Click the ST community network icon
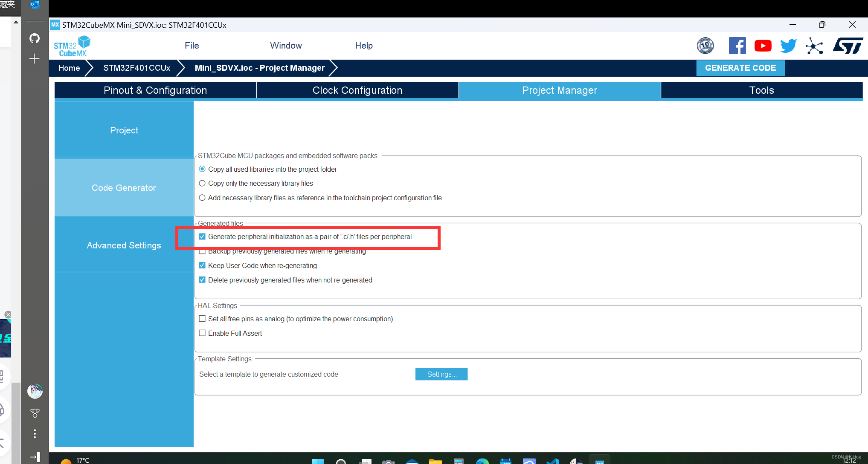The height and width of the screenshot is (464, 868). pyautogui.click(x=814, y=46)
